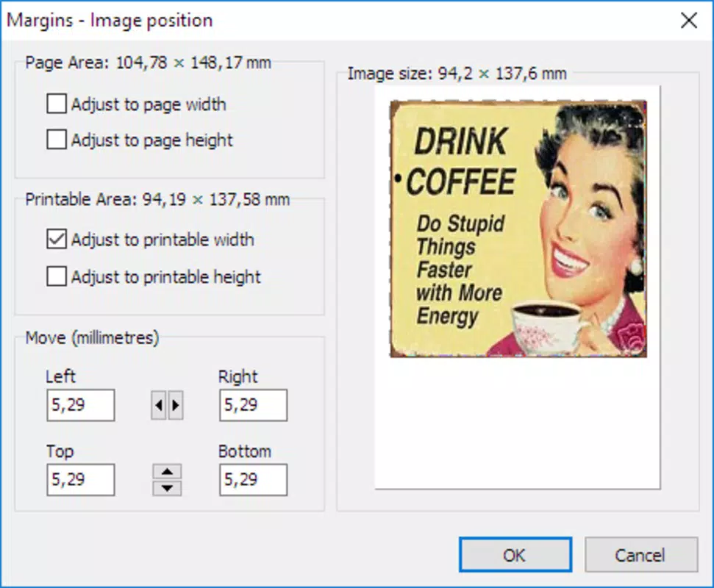This screenshot has height=588, width=714.
Task: Focus the Top margin input field
Action: point(81,480)
